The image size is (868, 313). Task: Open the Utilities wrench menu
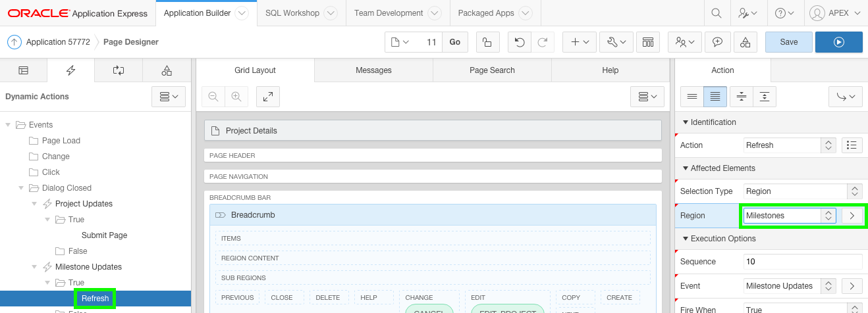pos(616,42)
